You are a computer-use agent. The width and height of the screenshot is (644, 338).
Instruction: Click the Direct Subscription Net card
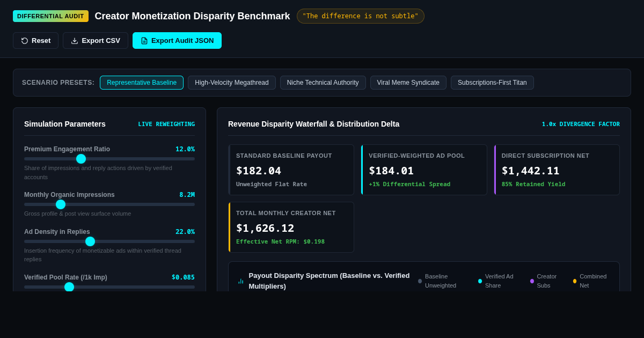[x=557, y=170]
